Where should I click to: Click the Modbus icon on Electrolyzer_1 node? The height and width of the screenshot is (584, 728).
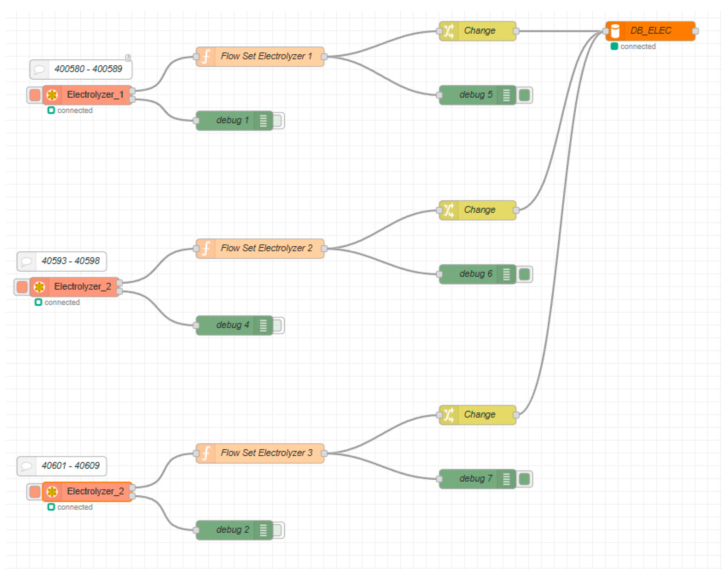tap(52, 95)
